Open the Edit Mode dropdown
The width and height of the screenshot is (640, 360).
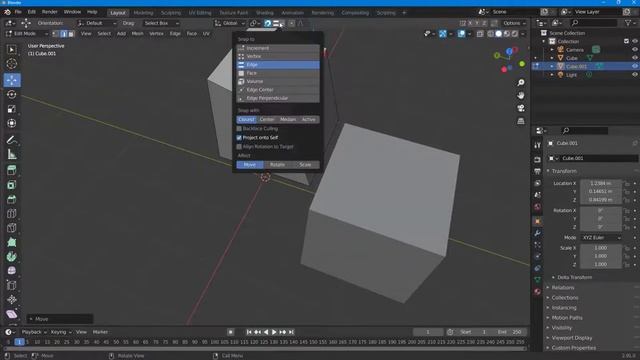pos(27,34)
